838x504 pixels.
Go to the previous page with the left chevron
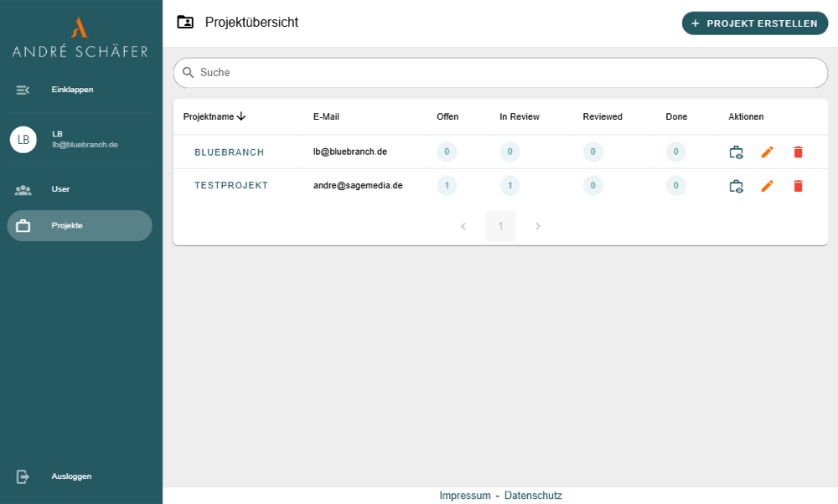pos(463,226)
